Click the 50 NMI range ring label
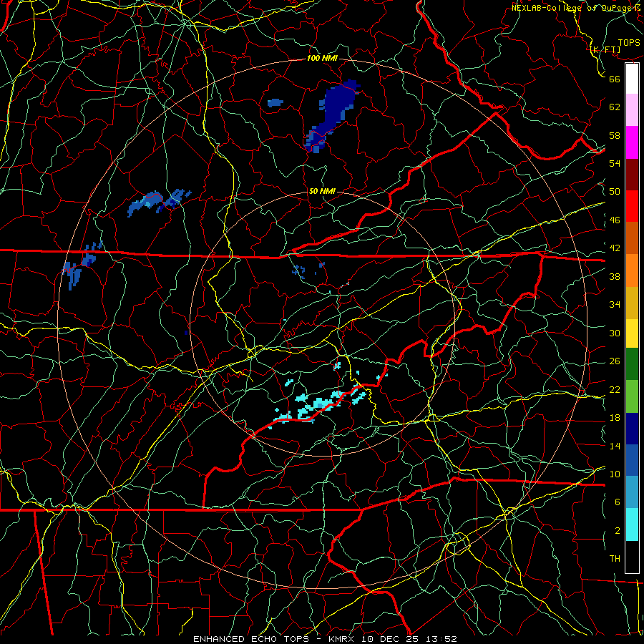Image resolution: width=644 pixels, height=644 pixels. pyautogui.click(x=321, y=191)
